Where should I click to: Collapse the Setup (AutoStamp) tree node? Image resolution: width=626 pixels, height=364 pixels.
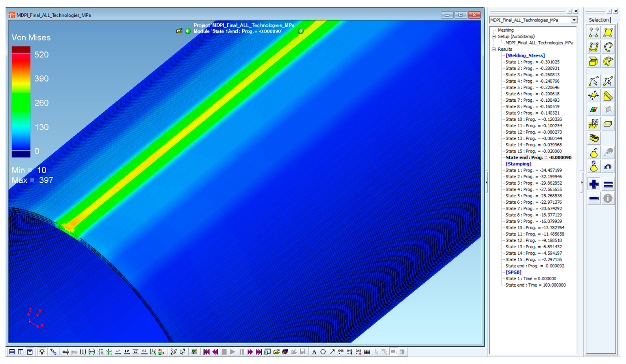[494, 36]
